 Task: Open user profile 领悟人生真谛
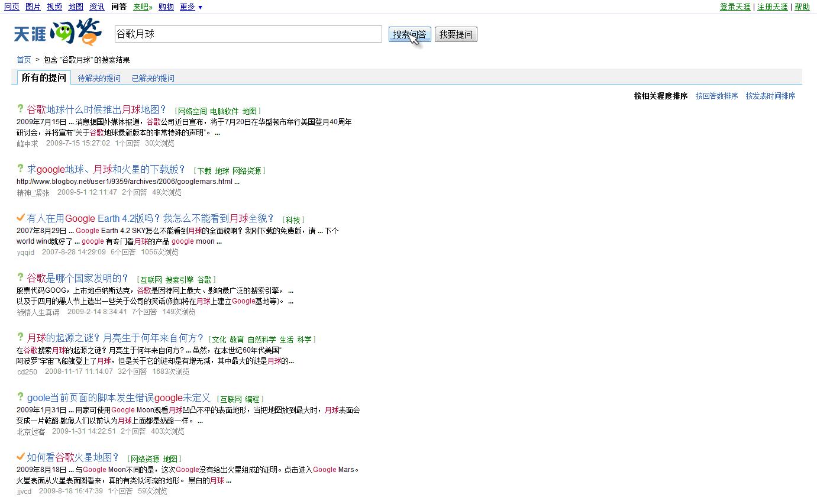coord(38,312)
